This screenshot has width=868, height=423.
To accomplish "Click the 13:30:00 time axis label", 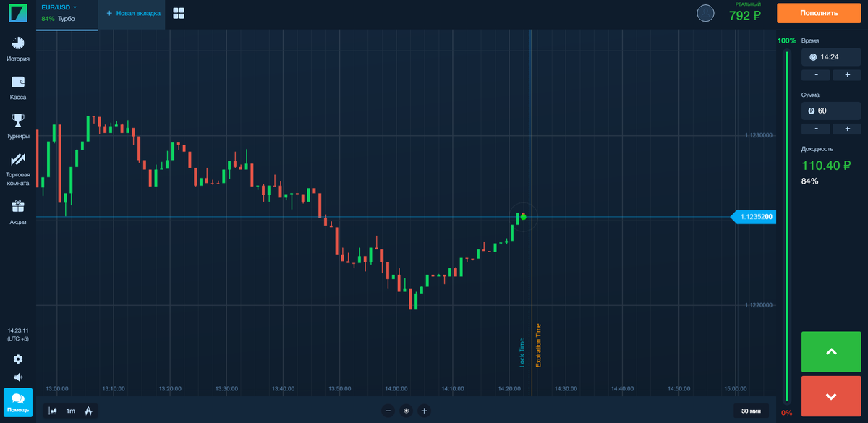I will pos(226,388).
